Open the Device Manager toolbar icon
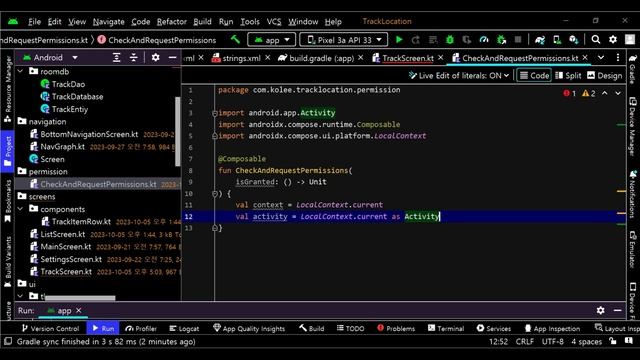 click(557, 40)
